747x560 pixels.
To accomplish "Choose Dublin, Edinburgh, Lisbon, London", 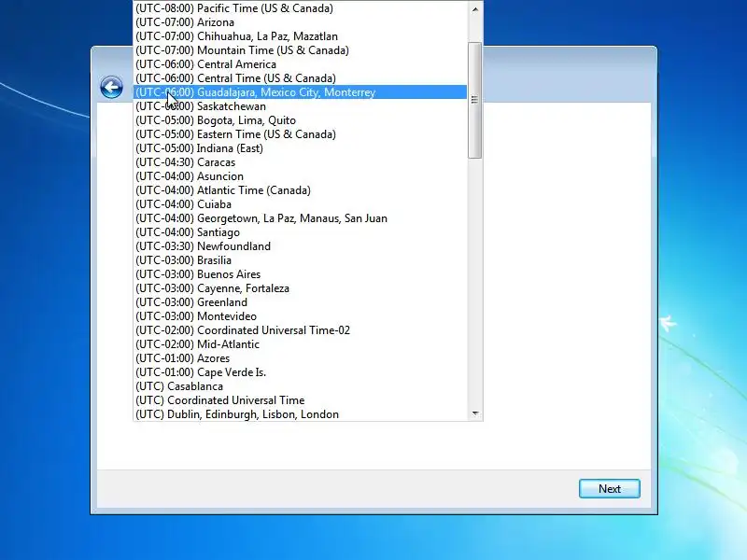I will point(300,414).
